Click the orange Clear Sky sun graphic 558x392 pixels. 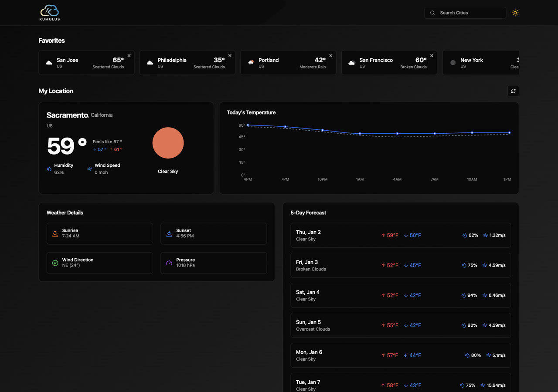coord(168,143)
